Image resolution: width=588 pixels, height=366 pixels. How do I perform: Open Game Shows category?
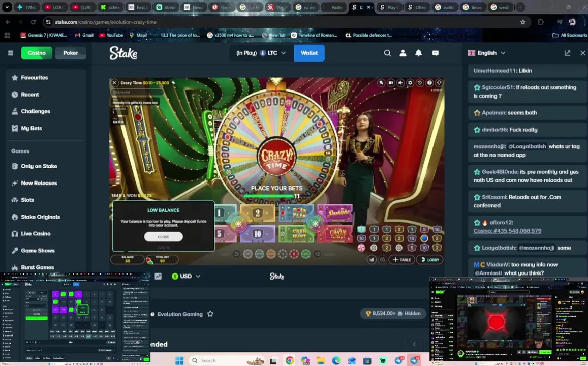tap(33, 251)
